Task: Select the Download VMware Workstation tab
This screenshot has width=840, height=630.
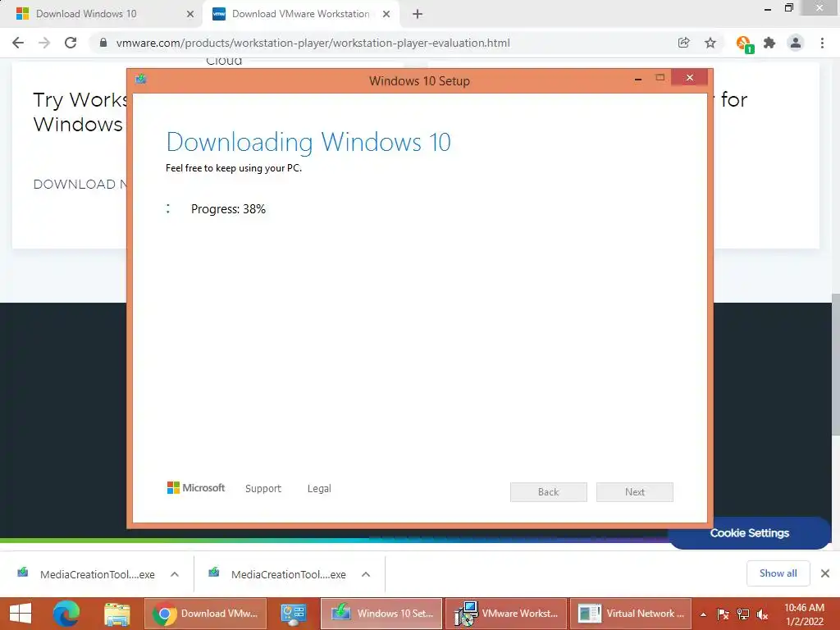Action: pyautogui.click(x=300, y=14)
